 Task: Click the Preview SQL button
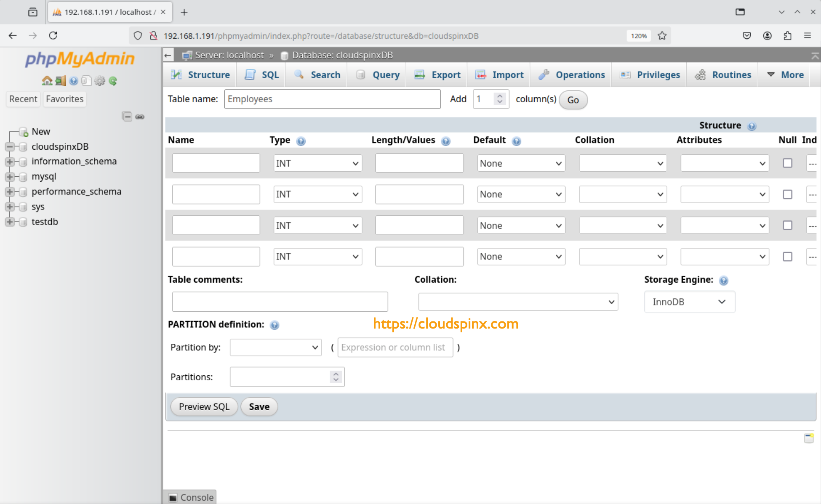(204, 406)
